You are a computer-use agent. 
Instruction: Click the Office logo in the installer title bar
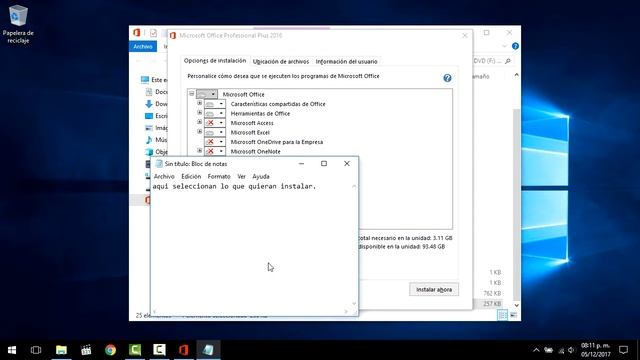[x=173, y=36]
